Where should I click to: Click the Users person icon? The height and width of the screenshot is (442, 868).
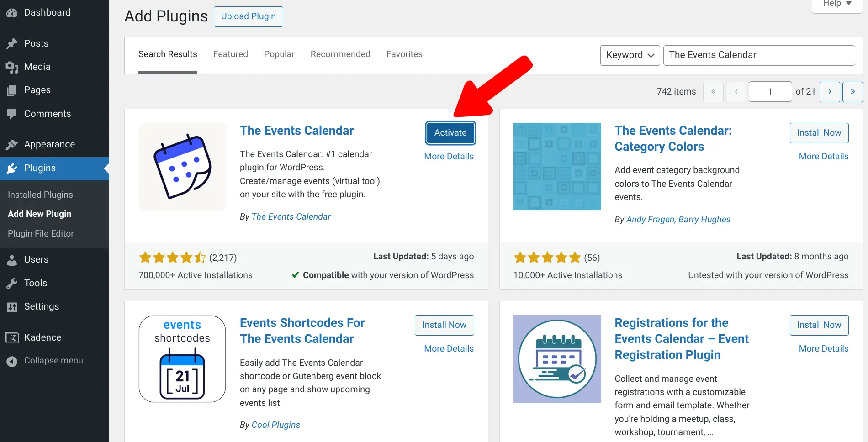coord(12,260)
